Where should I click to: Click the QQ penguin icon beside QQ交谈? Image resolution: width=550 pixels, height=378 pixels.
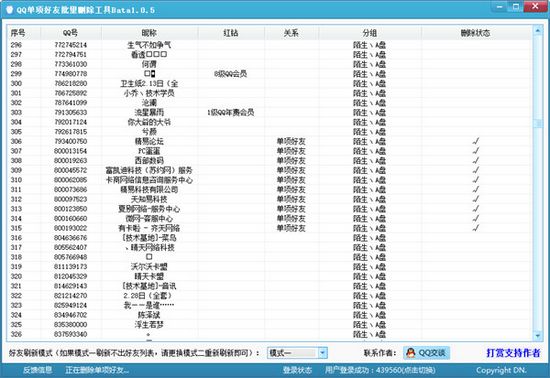coord(410,353)
